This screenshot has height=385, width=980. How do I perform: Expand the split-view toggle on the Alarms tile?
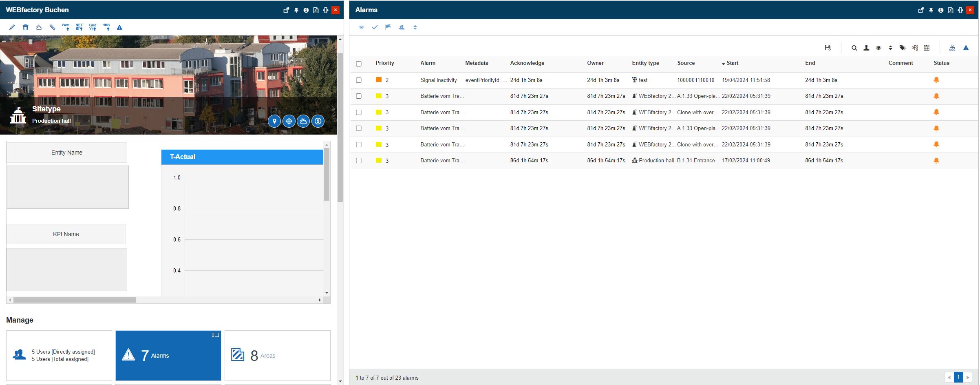tap(215, 335)
